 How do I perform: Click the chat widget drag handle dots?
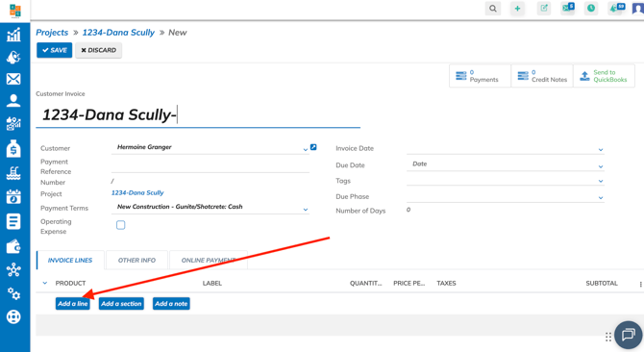[x=608, y=337]
